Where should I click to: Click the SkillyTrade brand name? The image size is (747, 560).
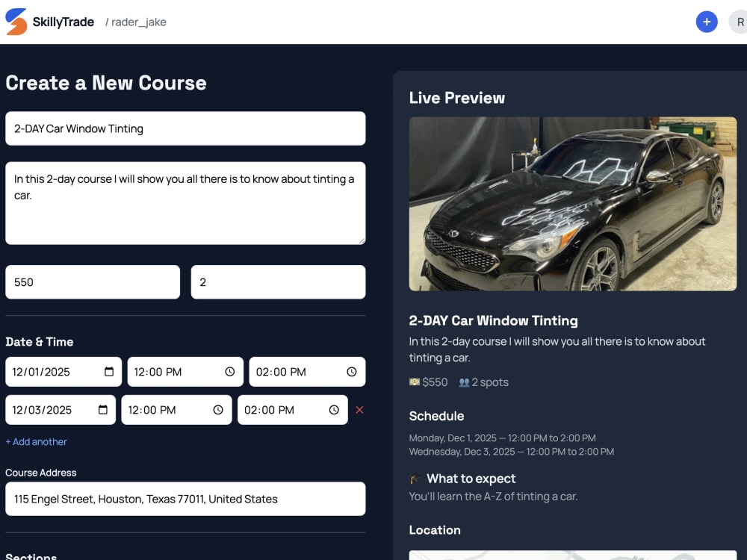click(x=63, y=22)
